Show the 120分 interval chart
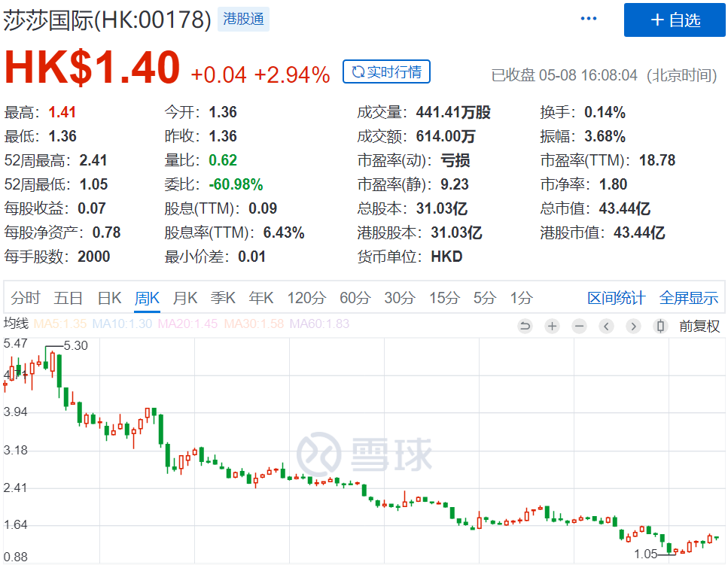 [x=306, y=298]
